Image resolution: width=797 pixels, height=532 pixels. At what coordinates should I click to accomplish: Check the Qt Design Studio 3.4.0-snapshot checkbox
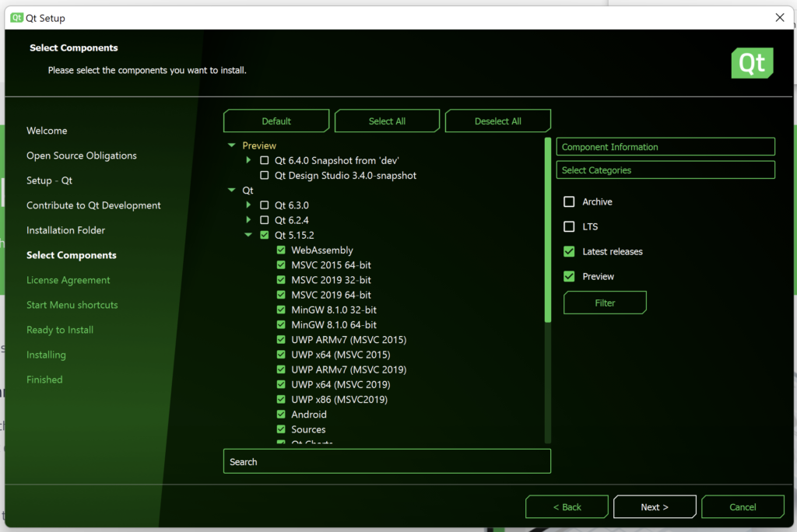coord(265,175)
